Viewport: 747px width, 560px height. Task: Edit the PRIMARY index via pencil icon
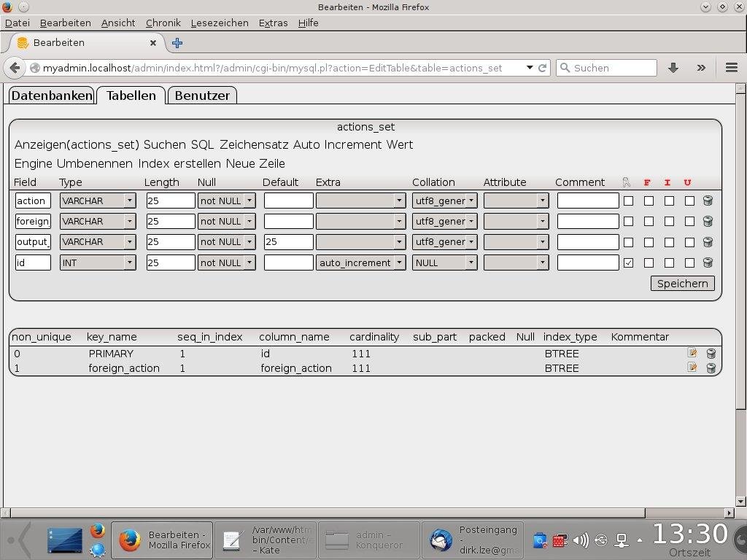pos(691,353)
